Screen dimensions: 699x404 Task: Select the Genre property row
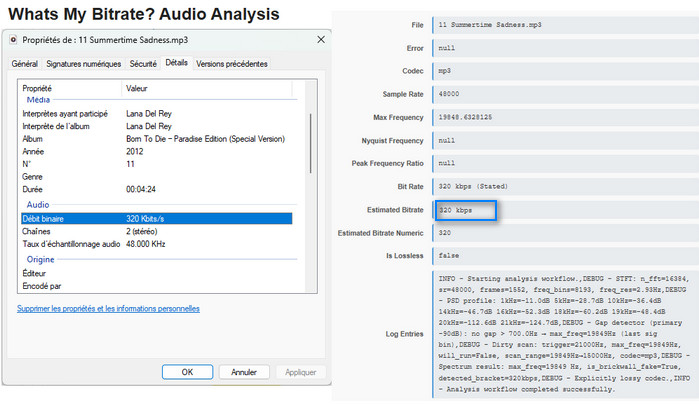coord(156,177)
